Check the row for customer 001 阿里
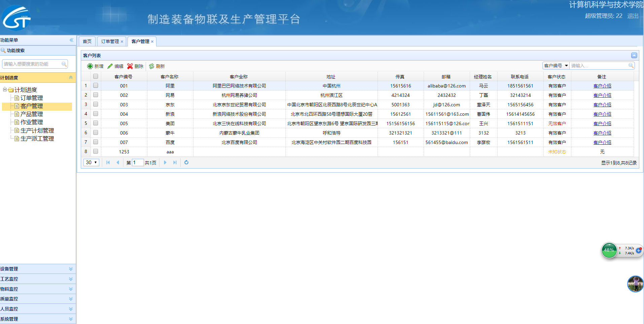The image size is (644, 324). click(96, 85)
